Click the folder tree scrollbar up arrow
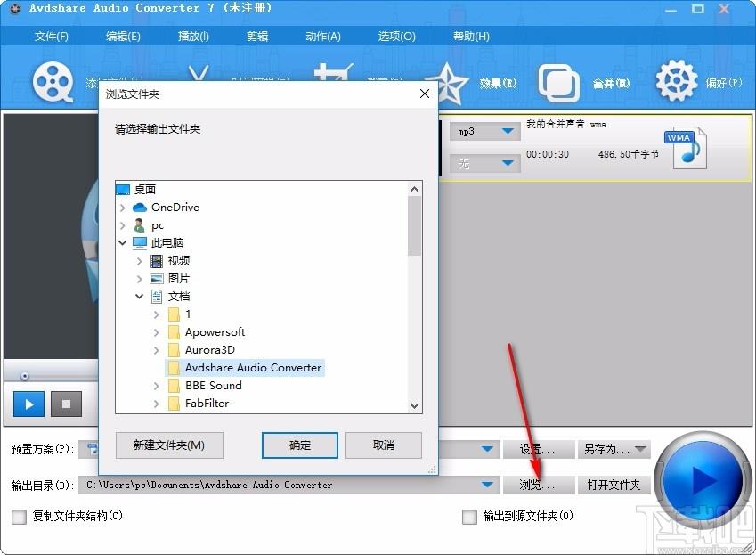The height and width of the screenshot is (555, 756). pos(415,189)
